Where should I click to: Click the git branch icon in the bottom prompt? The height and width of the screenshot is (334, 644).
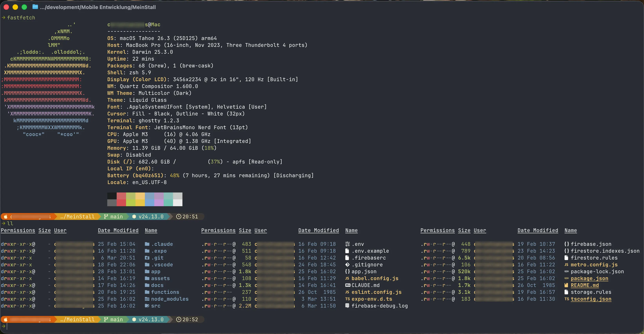click(106, 319)
